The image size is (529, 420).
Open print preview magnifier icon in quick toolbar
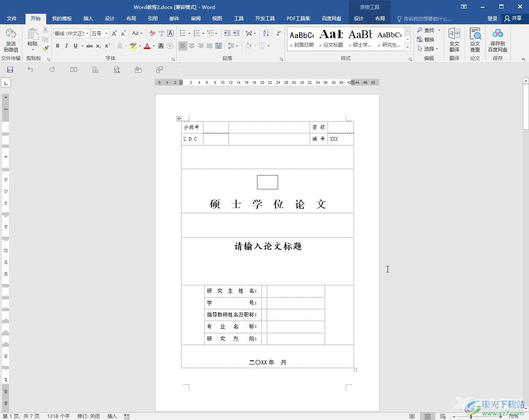pos(117,70)
